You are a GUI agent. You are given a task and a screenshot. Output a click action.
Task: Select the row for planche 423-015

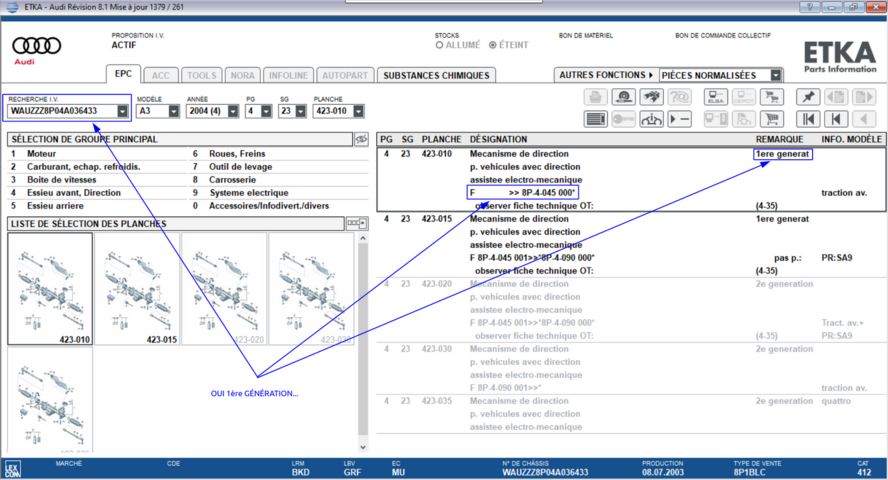631,245
